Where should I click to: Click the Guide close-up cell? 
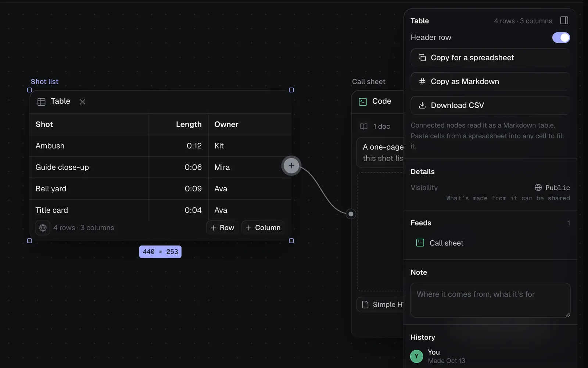pyautogui.click(x=89, y=167)
